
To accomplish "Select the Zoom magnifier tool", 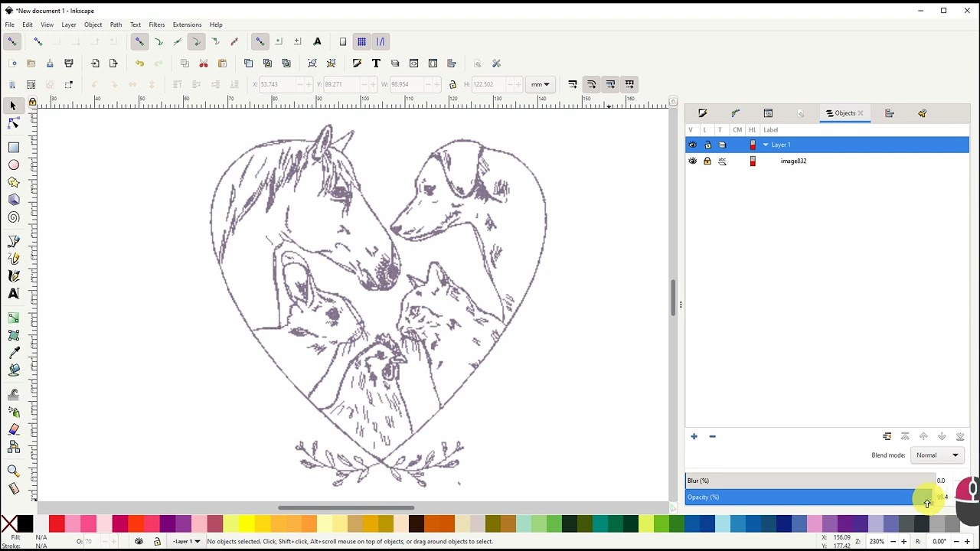I will pyautogui.click(x=14, y=471).
